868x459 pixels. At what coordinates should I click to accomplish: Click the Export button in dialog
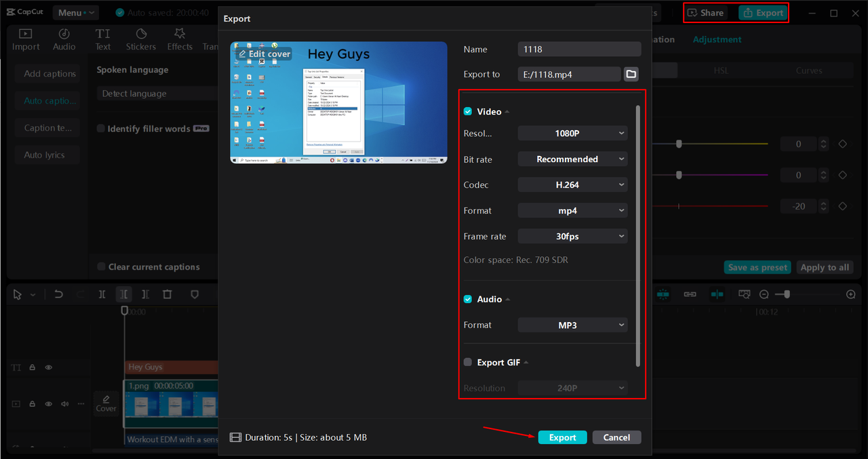[562, 437]
